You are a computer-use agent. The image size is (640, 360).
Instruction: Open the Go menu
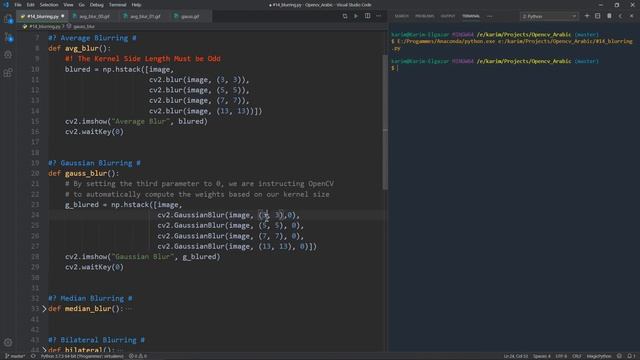tap(82, 5)
